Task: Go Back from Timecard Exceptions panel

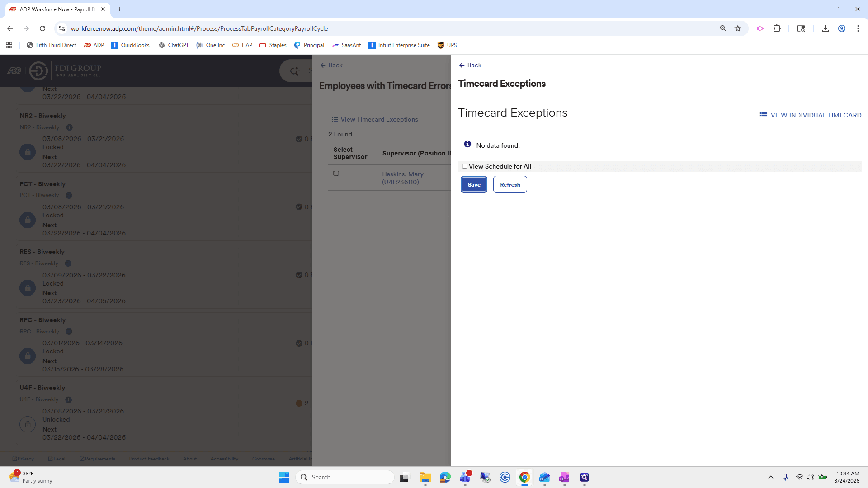Action: click(470, 65)
